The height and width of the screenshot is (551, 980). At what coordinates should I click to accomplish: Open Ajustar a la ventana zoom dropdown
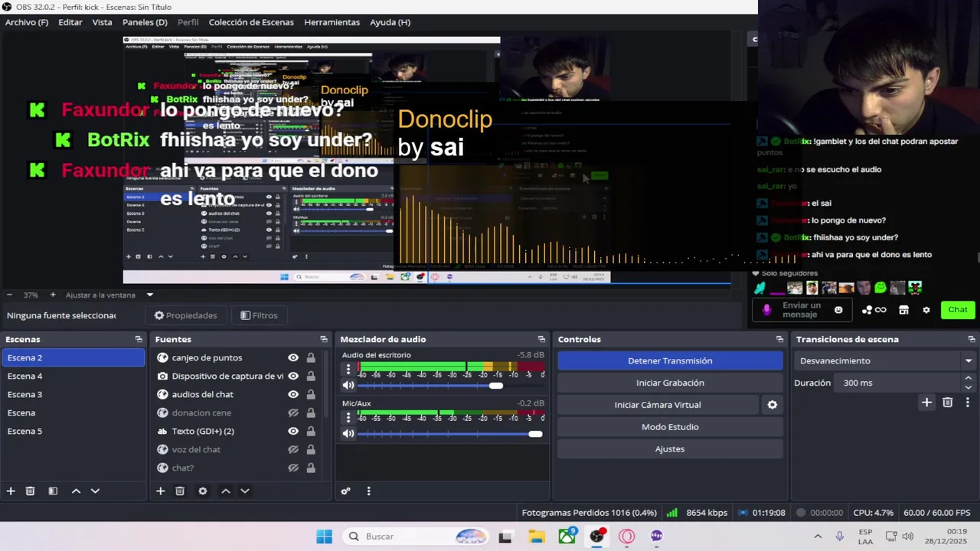click(150, 295)
